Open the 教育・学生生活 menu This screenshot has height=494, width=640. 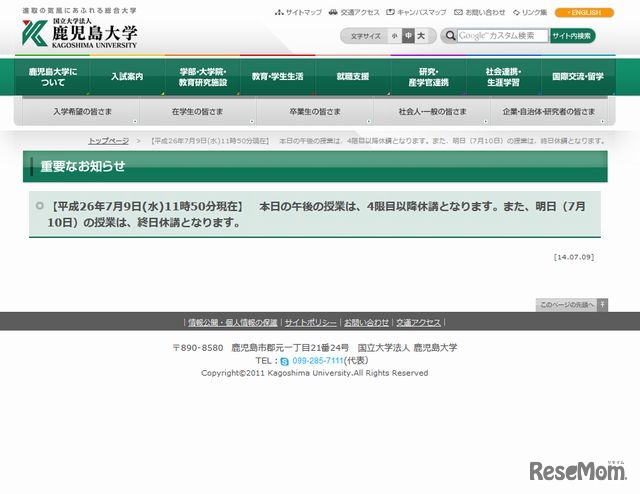click(278, 77)
